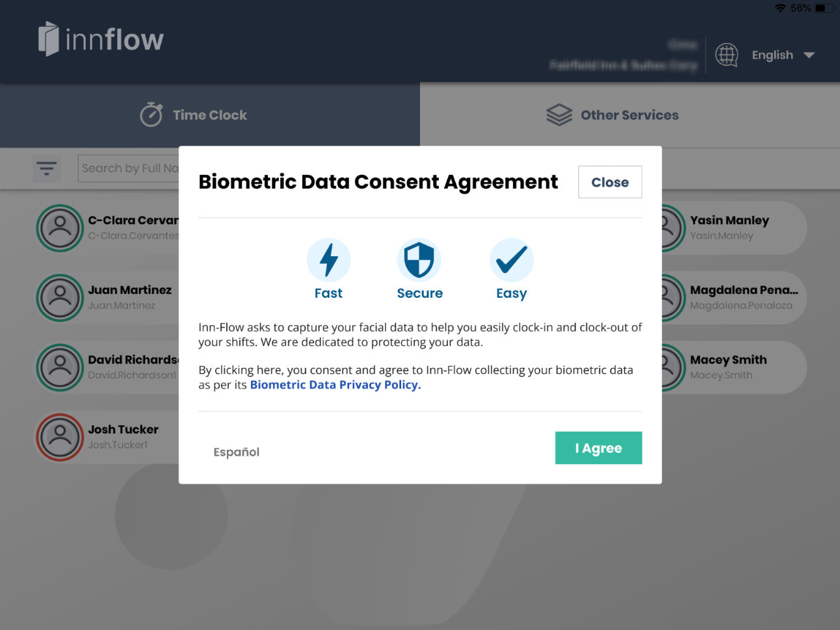Image resolution: width=840 pixels, height=630 pixels.
Task: Select C-Clara Cervantes avatar
Action: coord(60,228)
